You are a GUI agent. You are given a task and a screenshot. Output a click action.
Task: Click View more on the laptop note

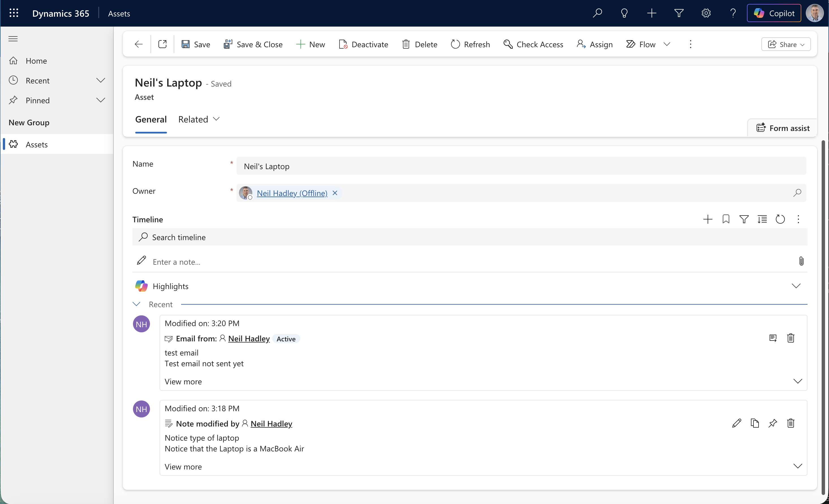(x=183, y=467)
